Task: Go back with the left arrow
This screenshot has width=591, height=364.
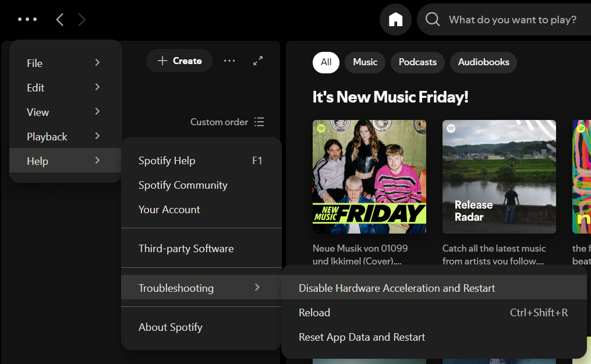Action: coord(59,20)
